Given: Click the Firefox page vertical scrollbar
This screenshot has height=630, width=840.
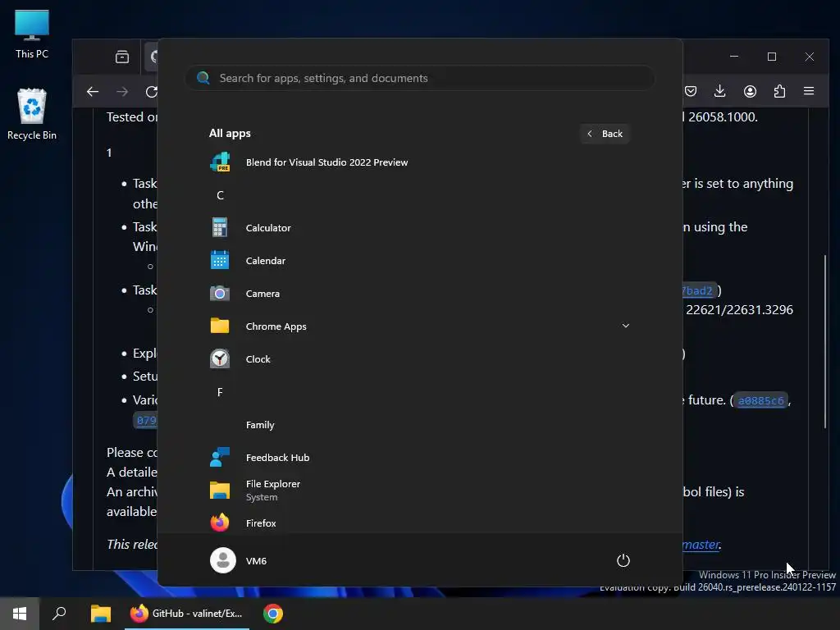Looking at the screenshot, I should pos(825,341).
